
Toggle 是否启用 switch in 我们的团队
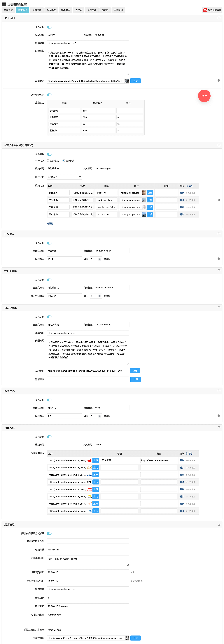tap(49, 280)
